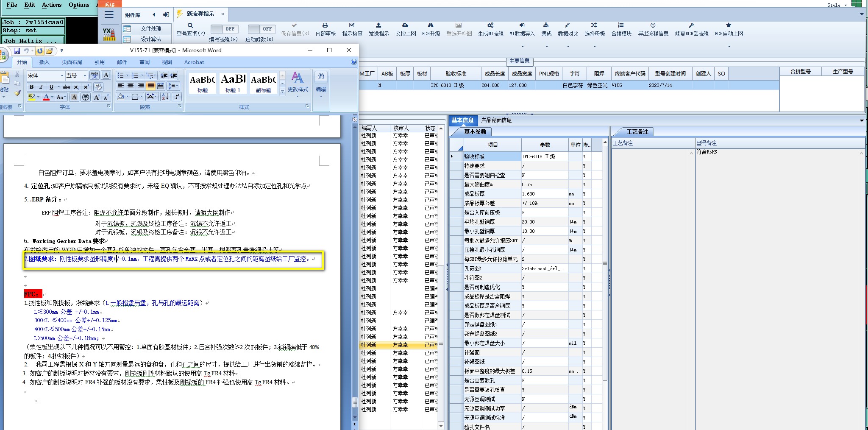Image resolution: width=868 pixels, height=430 pixels.
Task: Click the Shrink Font icon
Action: click(106, 98)
